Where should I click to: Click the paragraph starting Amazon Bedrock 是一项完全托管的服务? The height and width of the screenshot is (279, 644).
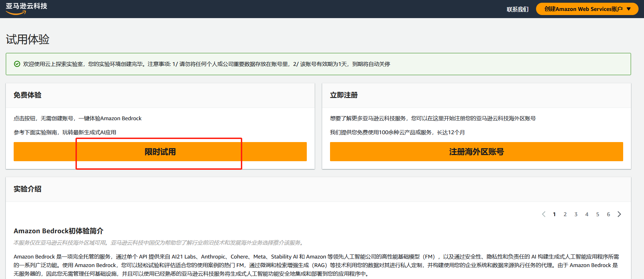(316, 265)
